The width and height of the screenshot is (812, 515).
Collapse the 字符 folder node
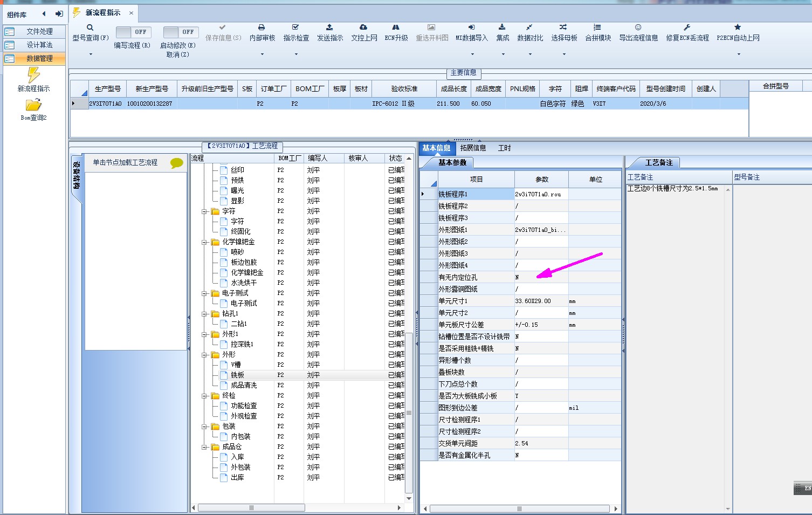[x=205, y=211]
